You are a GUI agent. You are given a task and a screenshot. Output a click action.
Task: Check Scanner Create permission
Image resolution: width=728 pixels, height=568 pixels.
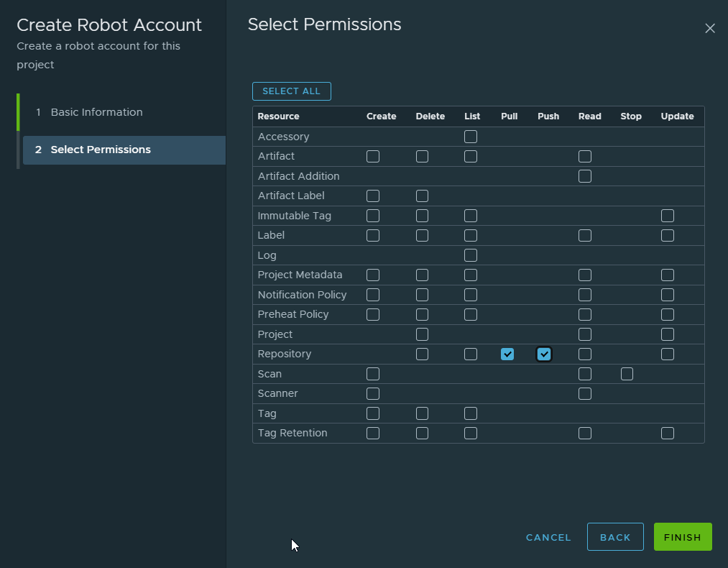click(x=373, y=393)
